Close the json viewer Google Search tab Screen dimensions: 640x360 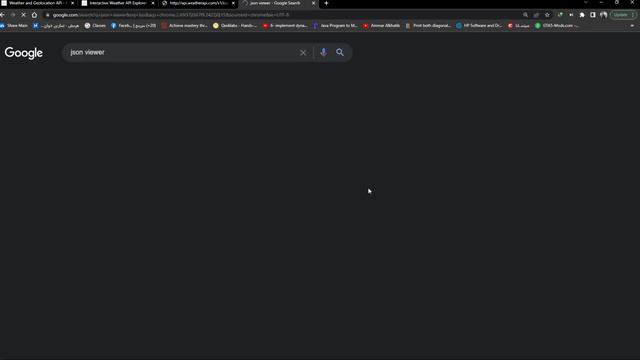point(313,3)
